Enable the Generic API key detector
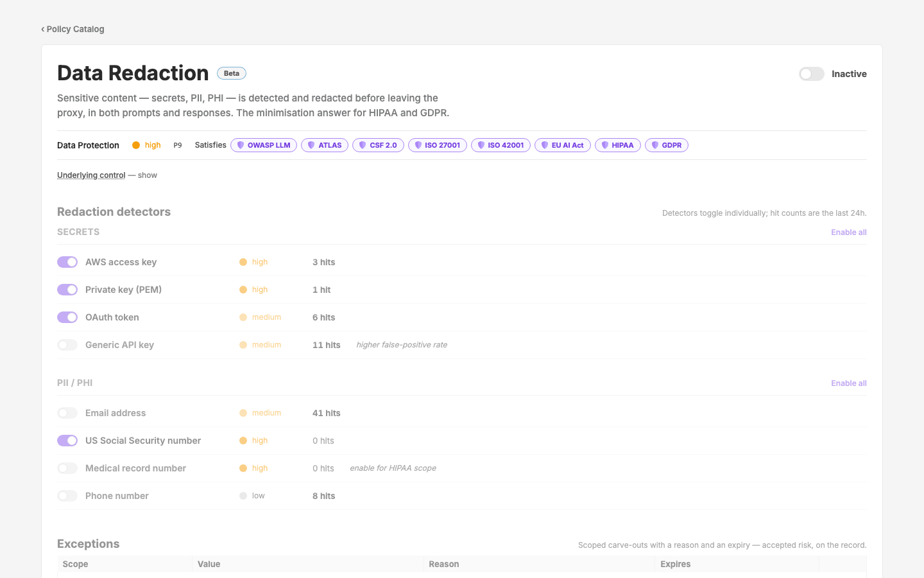This screenshot has height=578, width=924. [x=67, y=345]
